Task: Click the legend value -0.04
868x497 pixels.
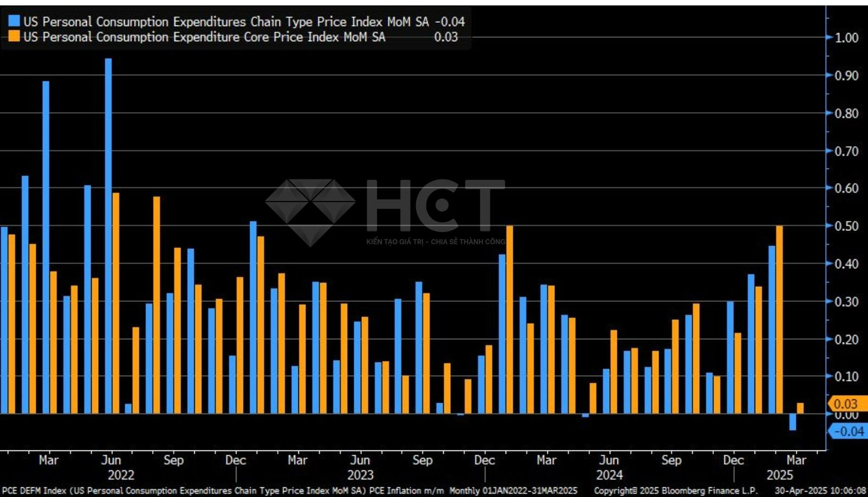Action: click(x=450, y=22)
